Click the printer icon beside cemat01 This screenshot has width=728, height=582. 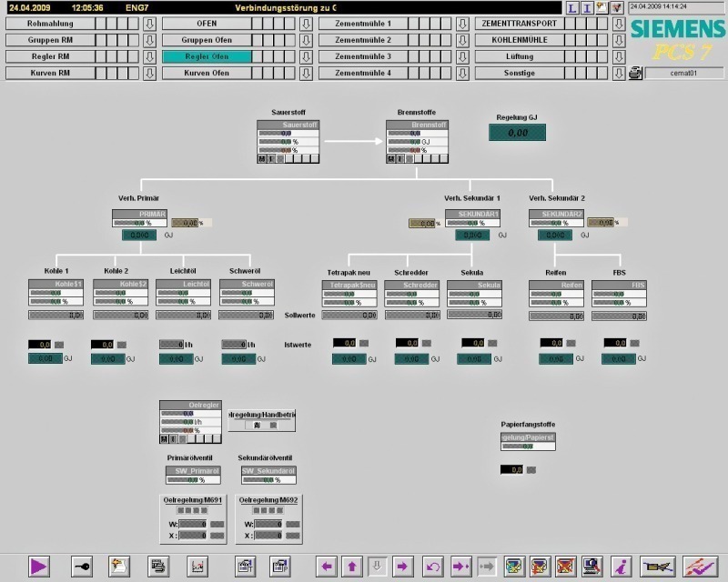pos(635,74)
